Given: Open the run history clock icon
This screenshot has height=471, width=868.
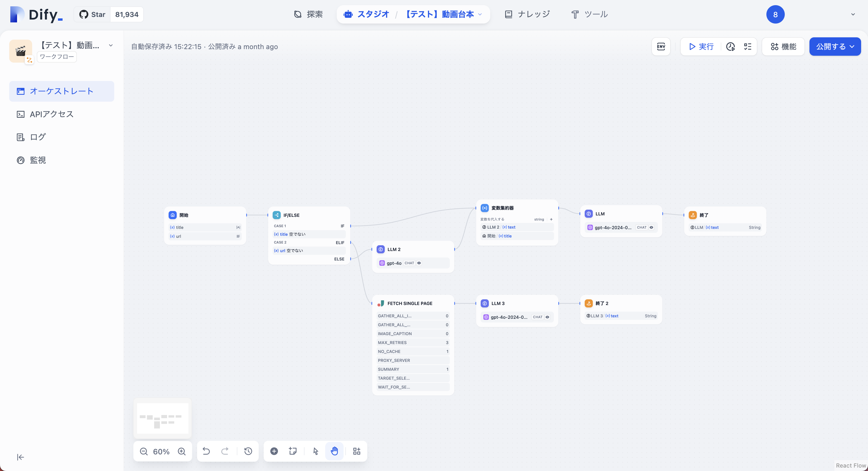Looking at the screenshot, I should [x=730, y=47].
